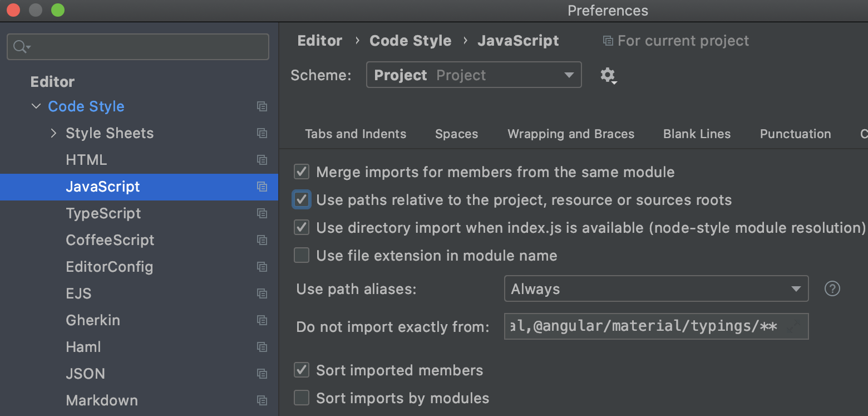Uncheck Sort imported members
Screen dimensions: 868x416
[x=301, y=370]
